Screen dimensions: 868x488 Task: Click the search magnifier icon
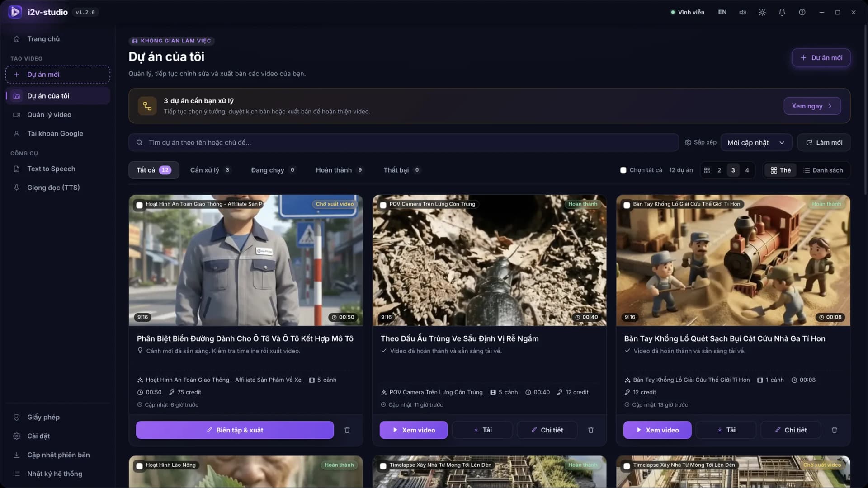tap(140, 142)
